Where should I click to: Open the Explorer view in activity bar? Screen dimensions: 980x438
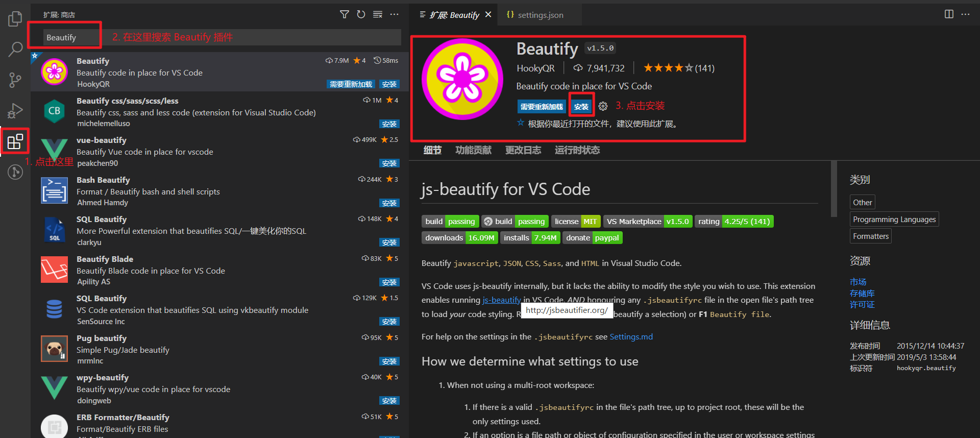tap(15, 19)
